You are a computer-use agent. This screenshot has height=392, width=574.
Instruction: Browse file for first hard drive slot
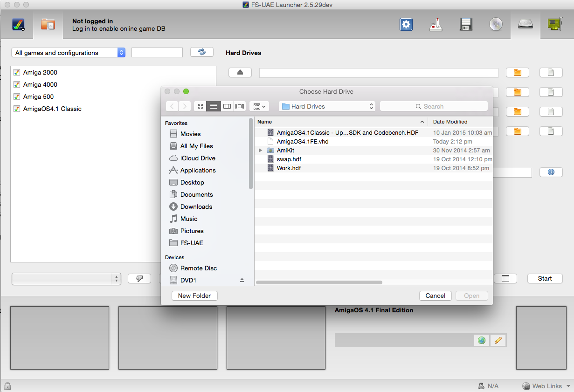point(551,73)
